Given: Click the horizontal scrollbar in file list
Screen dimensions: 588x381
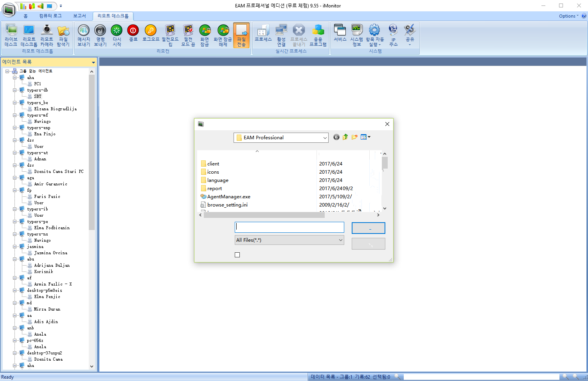Looking at the screenshot, I should (x=264, y=215).
